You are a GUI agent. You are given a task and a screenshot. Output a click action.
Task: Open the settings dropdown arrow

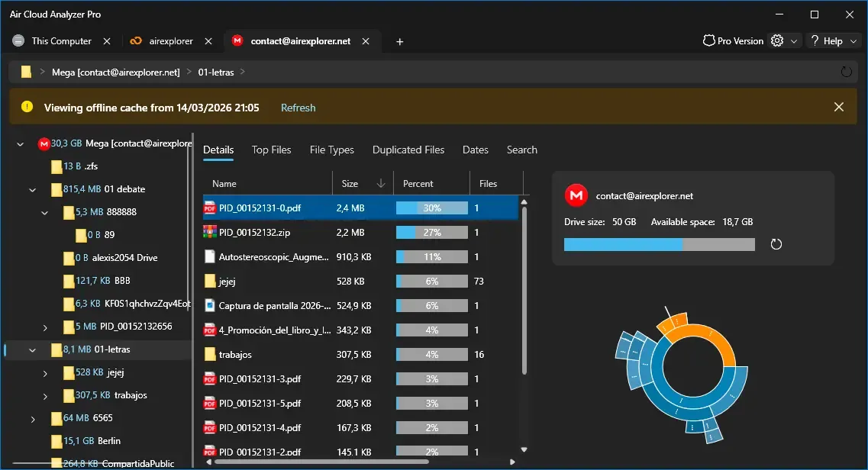tap(794, 41)
